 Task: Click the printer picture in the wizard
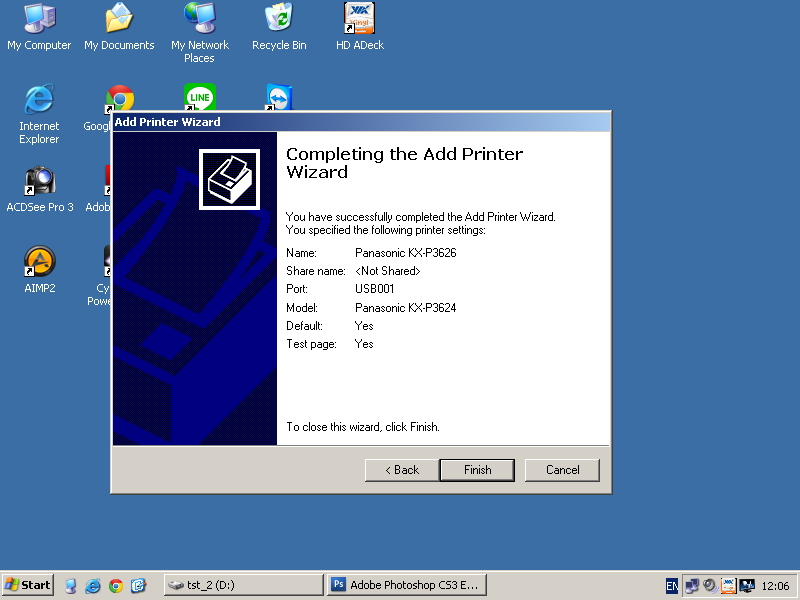coord(230,179)
